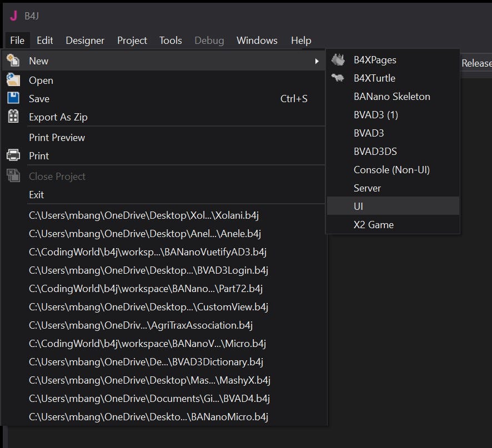Image resolution: width=492 pixels, height=448 pixels.
Task: Click the B4XPages template icon
Action: 338,59
